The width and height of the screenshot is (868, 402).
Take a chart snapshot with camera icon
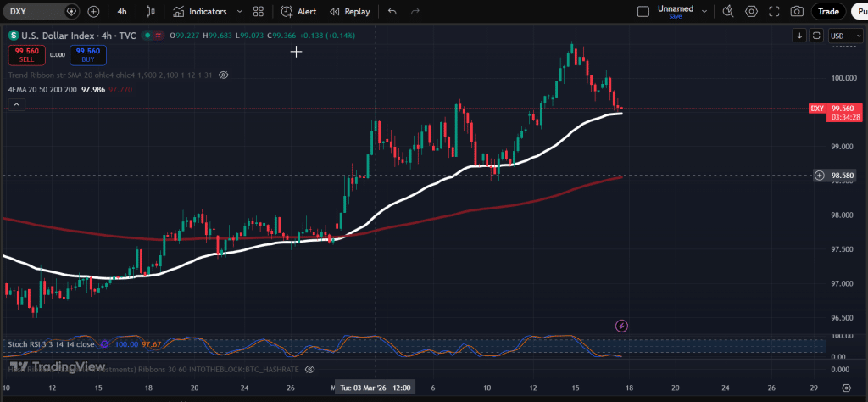click(x=797, y=12)
